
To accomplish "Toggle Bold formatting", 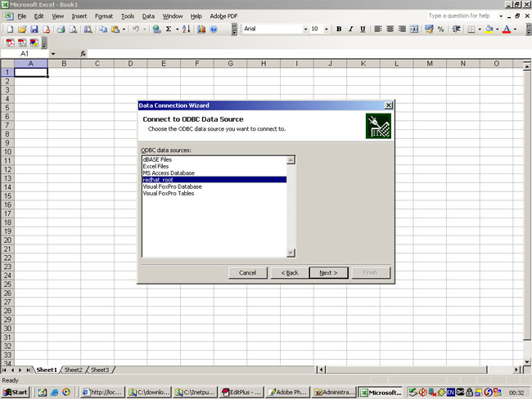I will (x=339, y=29).
